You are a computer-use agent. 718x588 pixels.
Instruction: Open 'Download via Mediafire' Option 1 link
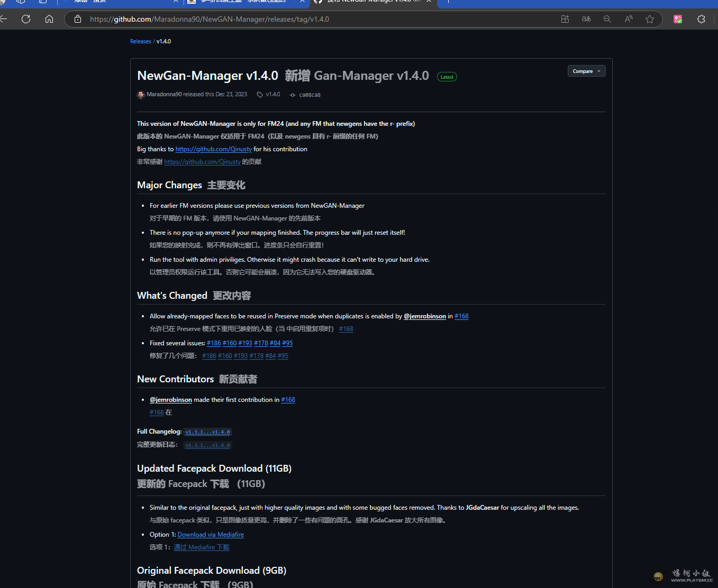tap(211, 535)
